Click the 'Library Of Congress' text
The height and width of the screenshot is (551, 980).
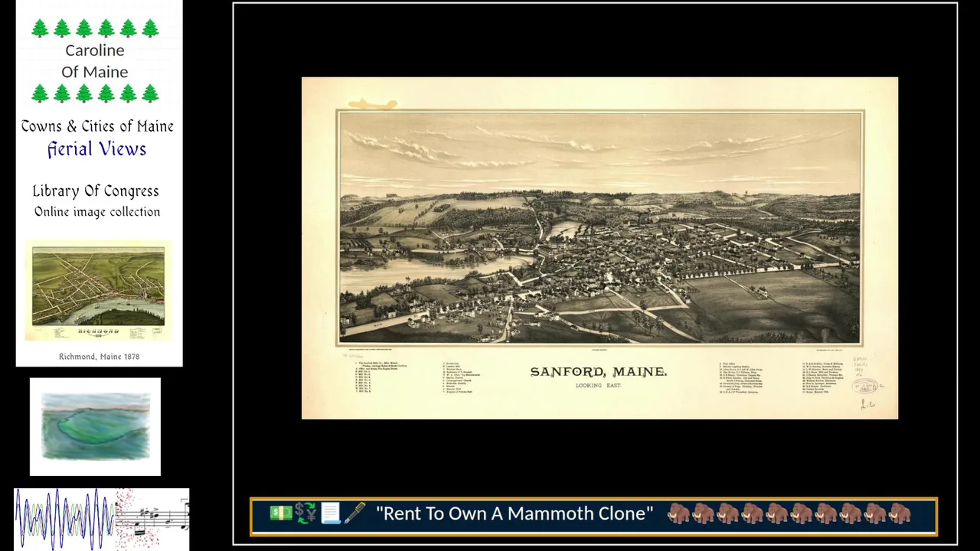(96, 191)
